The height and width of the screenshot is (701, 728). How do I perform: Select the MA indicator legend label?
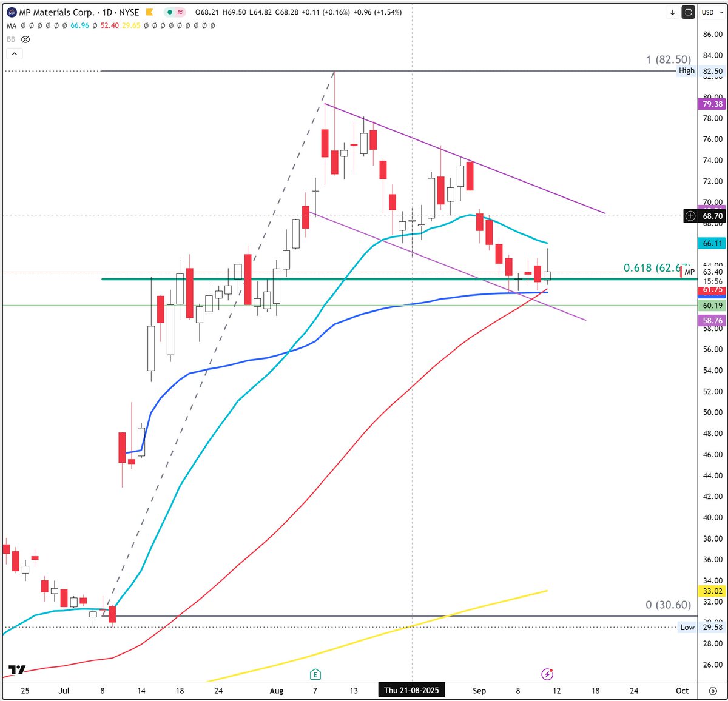[12, 25]
